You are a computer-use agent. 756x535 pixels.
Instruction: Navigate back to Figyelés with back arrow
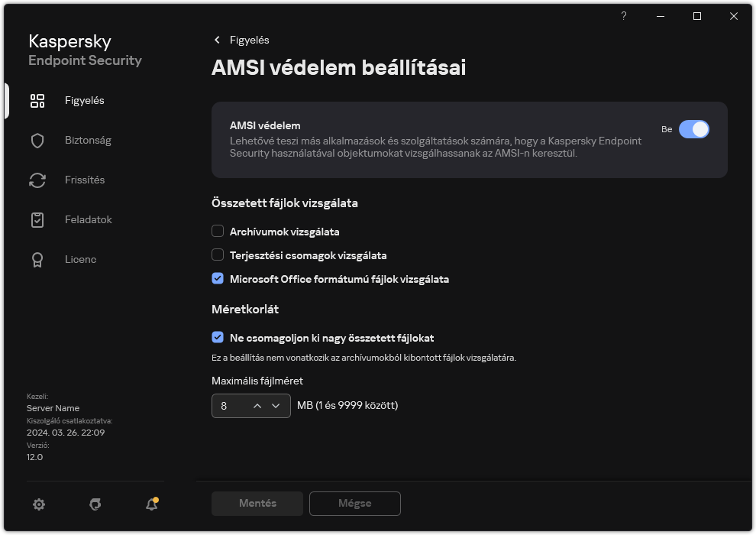(x=215, y=40)
